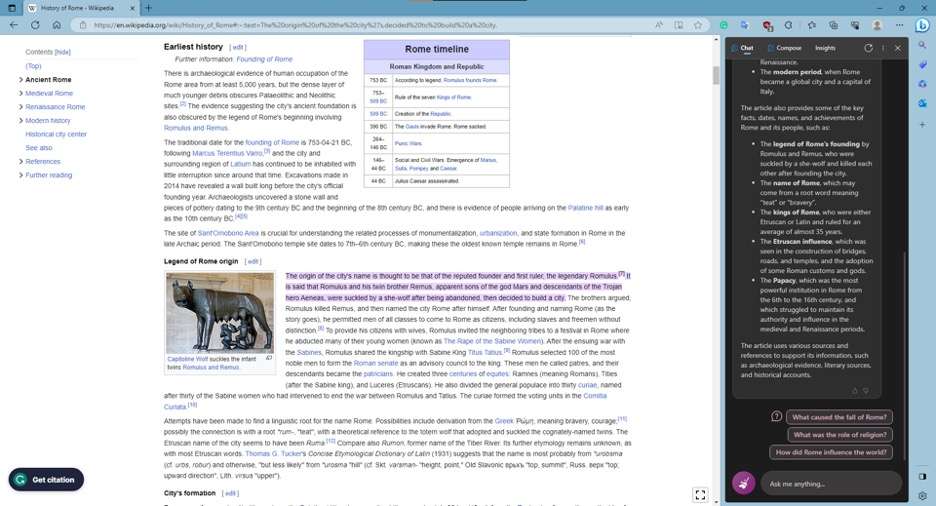Open the Edge settings and more menu

coord(899,25)
